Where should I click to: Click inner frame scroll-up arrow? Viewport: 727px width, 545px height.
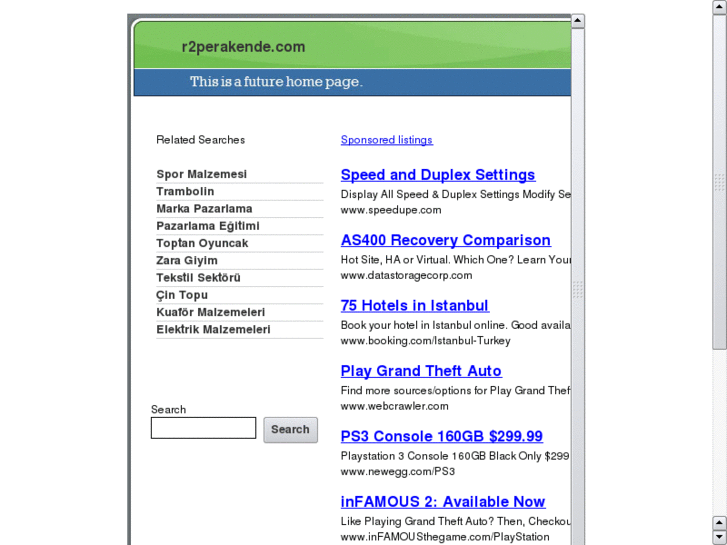[x=578, y=21]
